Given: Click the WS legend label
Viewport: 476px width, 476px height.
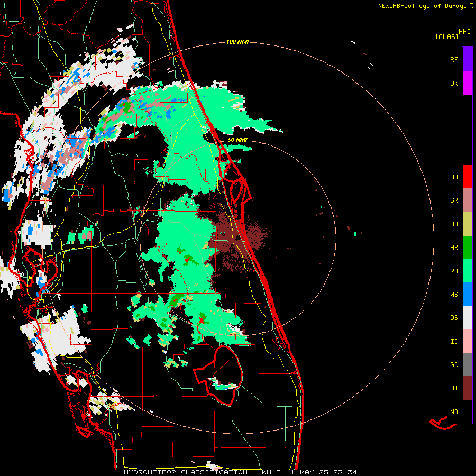Looking at the screenshot, I should point(454,295).
